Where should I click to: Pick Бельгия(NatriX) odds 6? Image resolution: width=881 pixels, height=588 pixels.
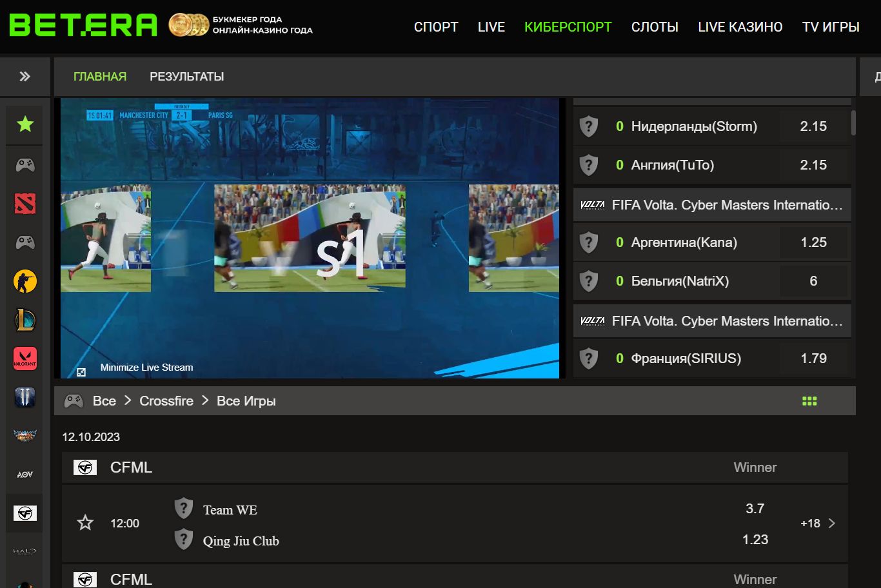click(x=813, y=281)
